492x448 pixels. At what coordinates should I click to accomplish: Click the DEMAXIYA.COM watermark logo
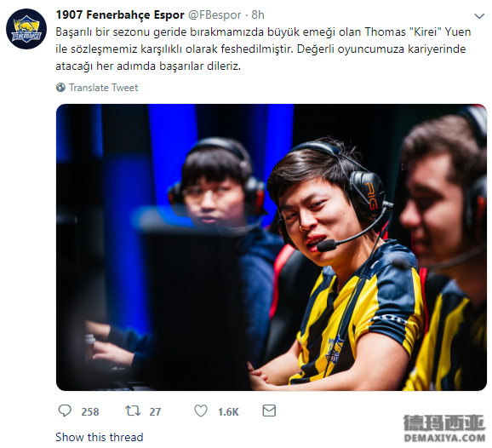coord(444,428)
